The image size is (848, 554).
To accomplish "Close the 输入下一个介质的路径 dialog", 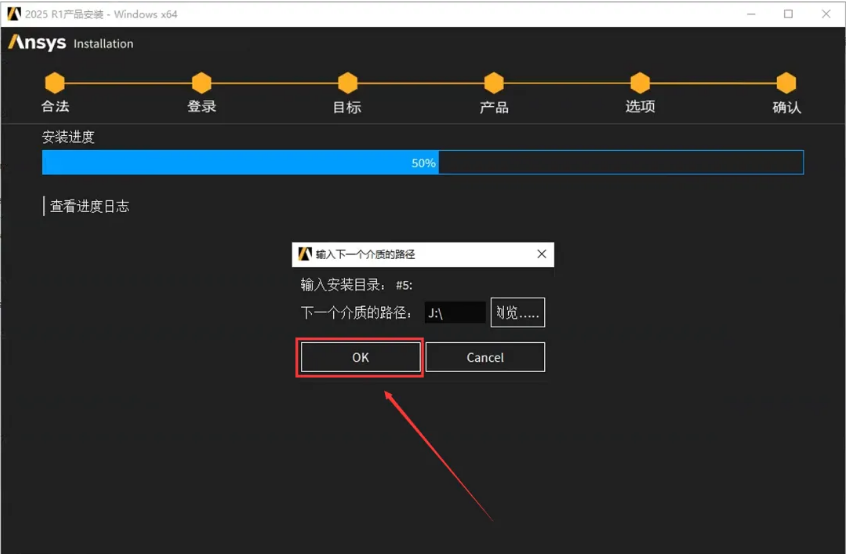I will 541,254.
